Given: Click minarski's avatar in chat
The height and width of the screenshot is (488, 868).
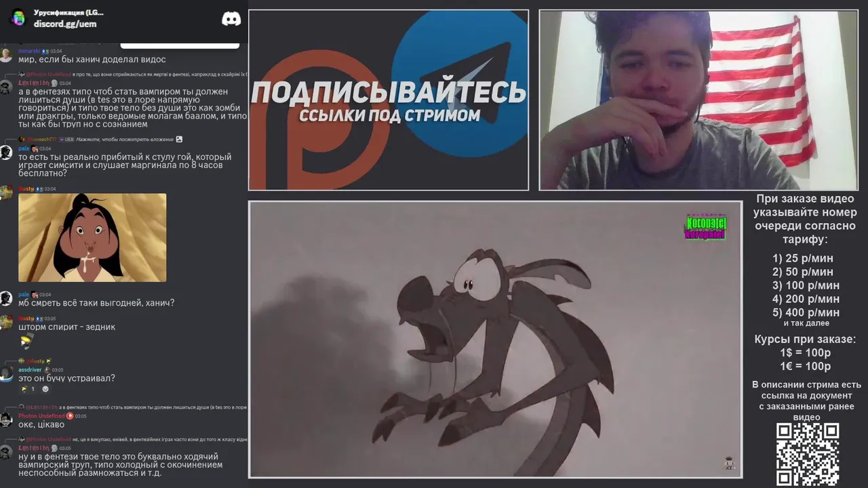Looking at the screenshot, I should (x=6, y=56).
